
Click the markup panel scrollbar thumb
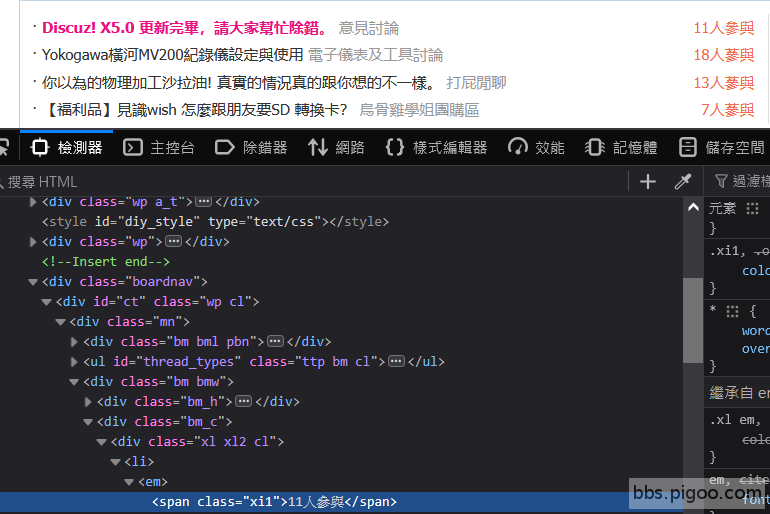[693, 321]
